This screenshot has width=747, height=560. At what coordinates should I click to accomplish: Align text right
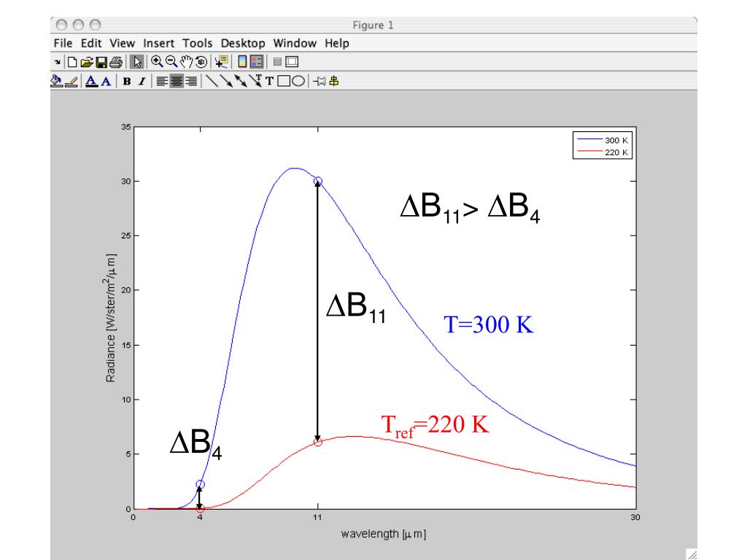click(191, 82)
